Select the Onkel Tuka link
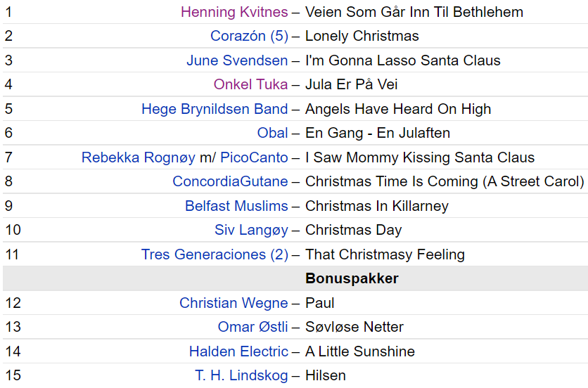Screen dimensions: 588x388 coord(250,84)
